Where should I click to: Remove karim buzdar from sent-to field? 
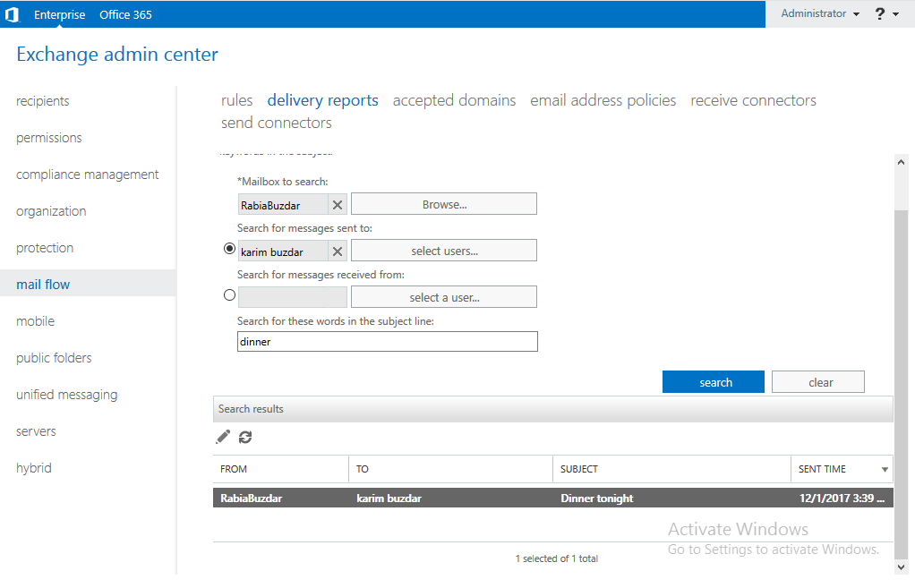point(338,251)
